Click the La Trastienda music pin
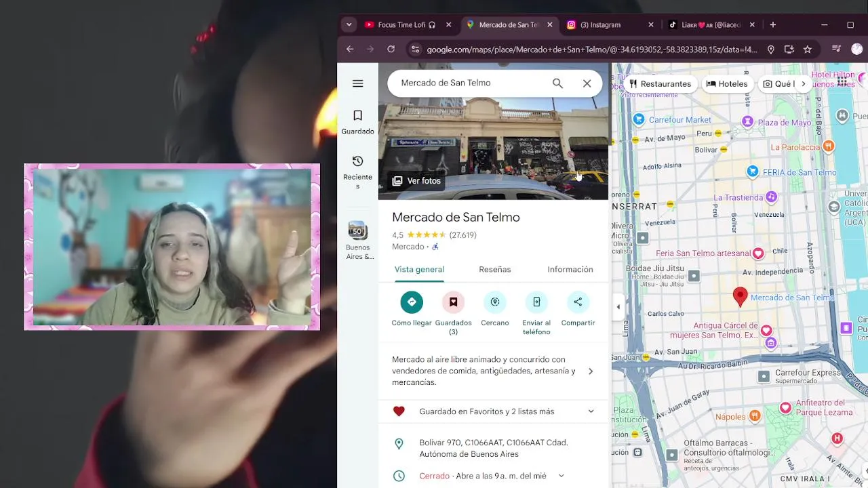The image size is (868, 488). 771,197
